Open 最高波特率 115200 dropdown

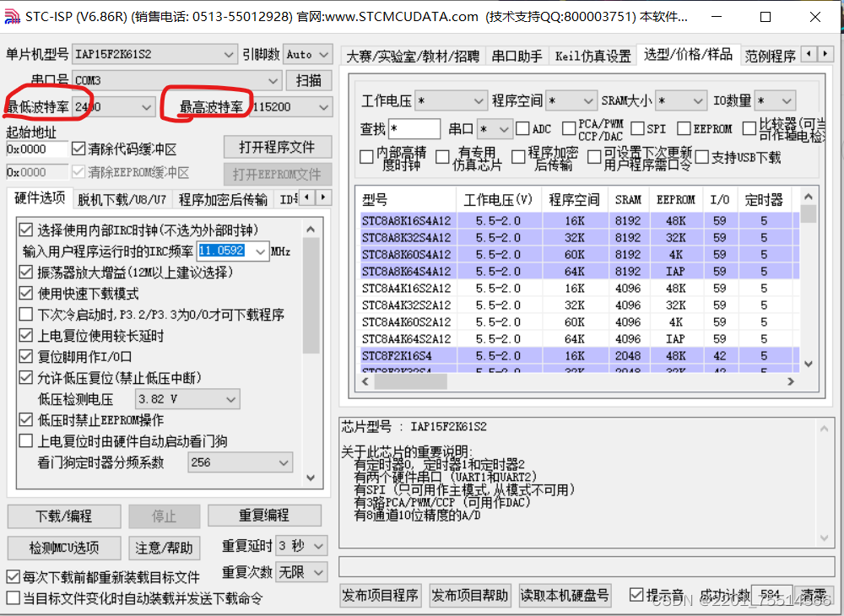point(290,107)
